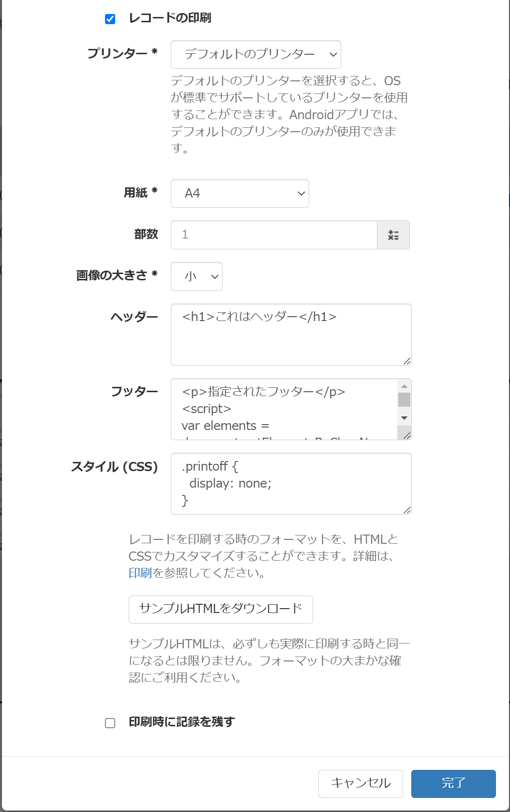The image size is (510, 812).
Task: Open the 用紙 A4 dropdown
Action: point(240,194)
